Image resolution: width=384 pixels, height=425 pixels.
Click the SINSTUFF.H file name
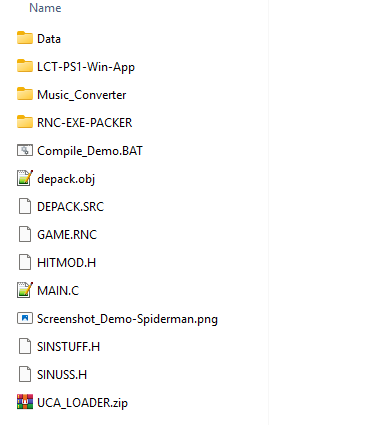pos(68,347)
